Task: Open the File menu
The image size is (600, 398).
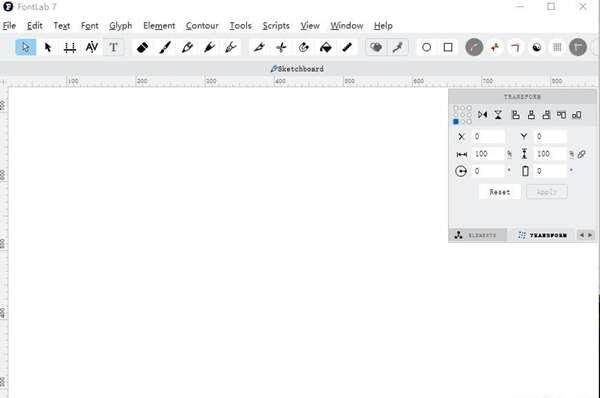Action: point(9,26)
